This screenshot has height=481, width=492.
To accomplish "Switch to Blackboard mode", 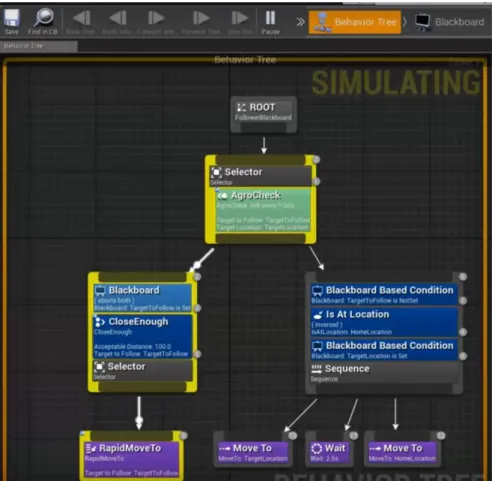I will click(x=449, y=22).
